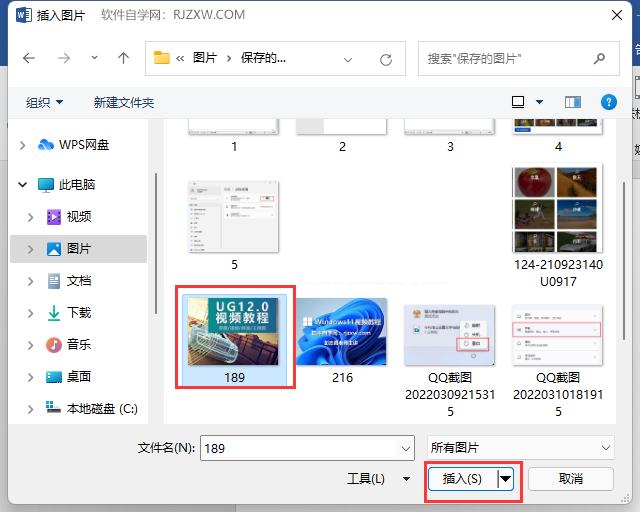Go up one folder level
640x512 pixels.
pos(123,58)
